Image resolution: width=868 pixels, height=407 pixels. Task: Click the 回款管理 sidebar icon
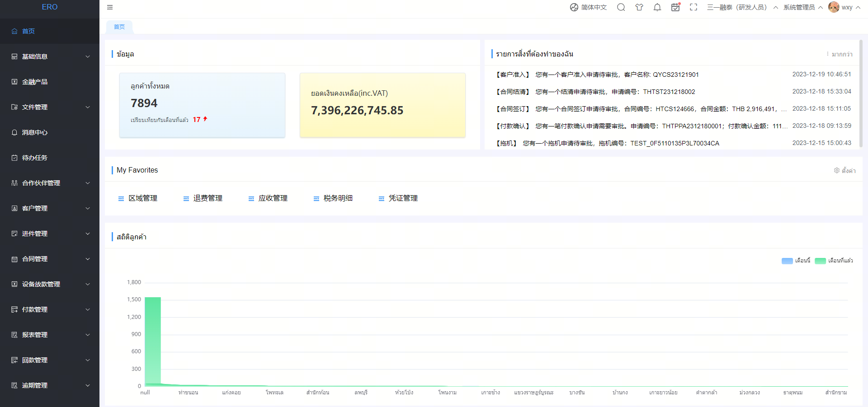pos(14,360)
